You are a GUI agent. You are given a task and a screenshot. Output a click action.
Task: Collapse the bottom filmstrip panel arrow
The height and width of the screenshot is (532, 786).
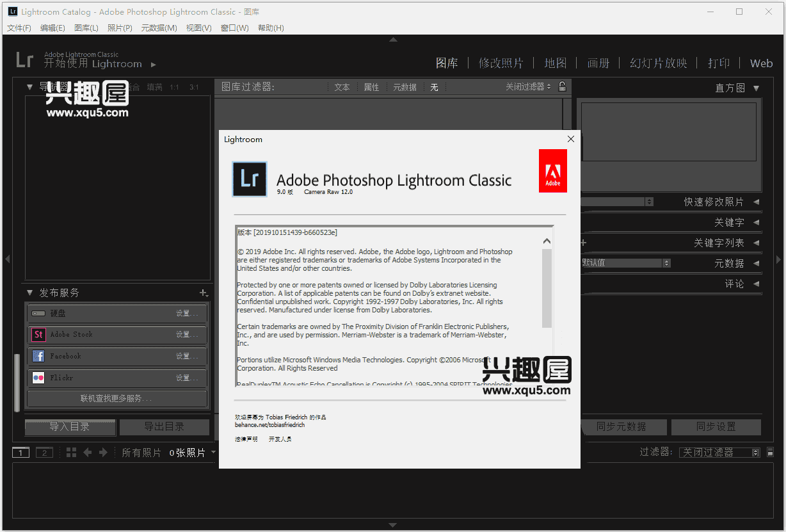[x=393, y=526]
